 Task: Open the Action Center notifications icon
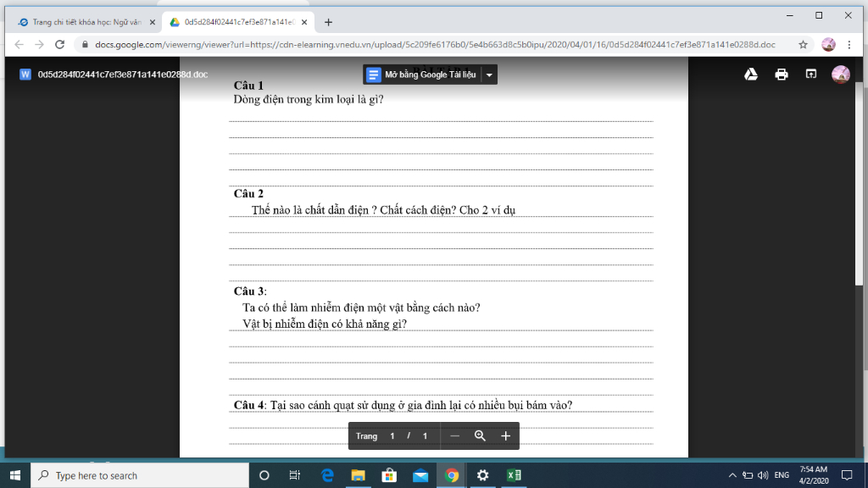847,475
